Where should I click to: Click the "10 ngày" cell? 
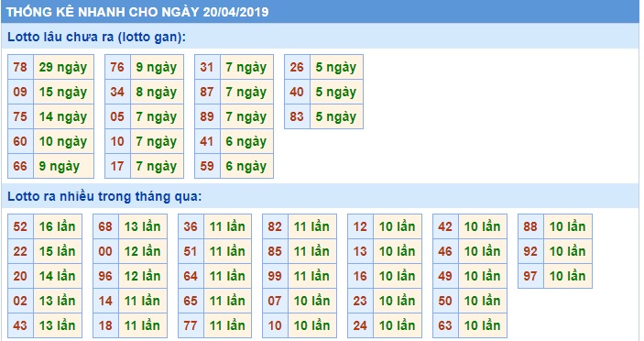(x=63, y=141)
